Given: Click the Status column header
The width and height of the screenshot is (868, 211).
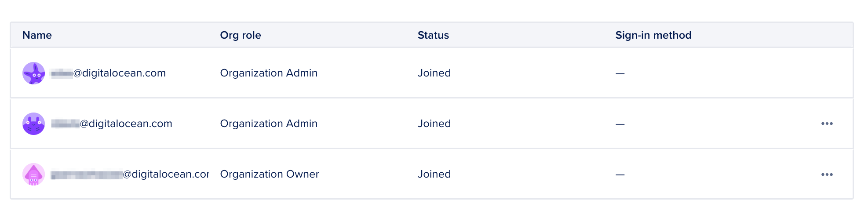Looking at the screenshot, I should pyautogui.click(x=433, y=35).
